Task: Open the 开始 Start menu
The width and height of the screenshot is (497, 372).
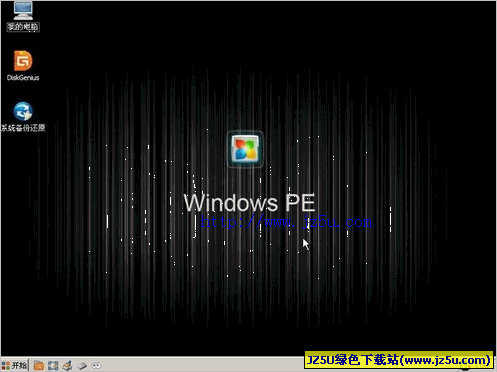Action: [14, 365]
